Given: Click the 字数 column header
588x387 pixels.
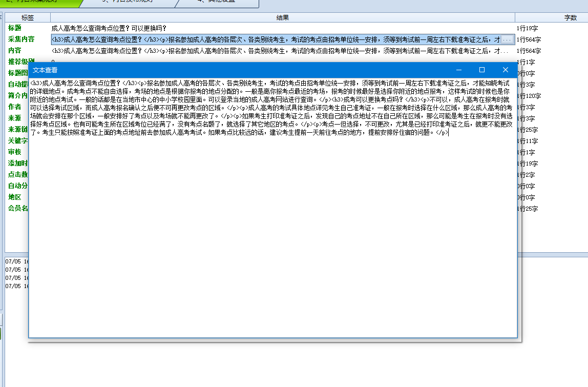Looking at the screenshot, I should [570, 17].
